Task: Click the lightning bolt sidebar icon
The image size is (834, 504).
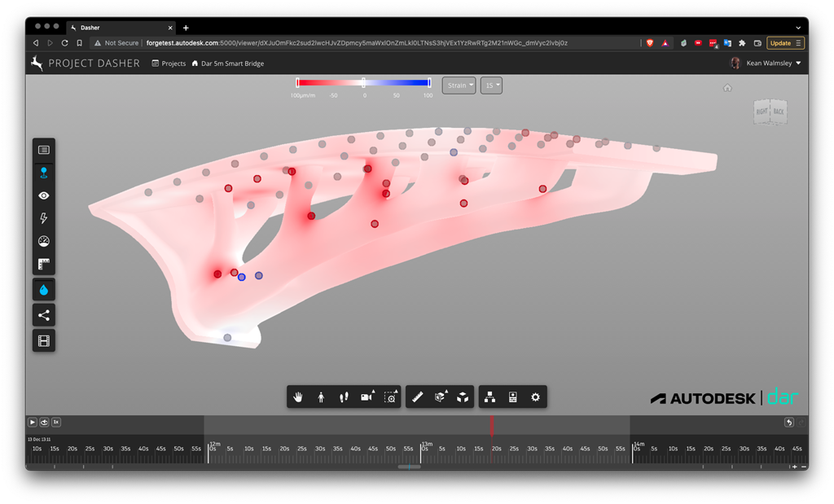Action: point(44,218)
